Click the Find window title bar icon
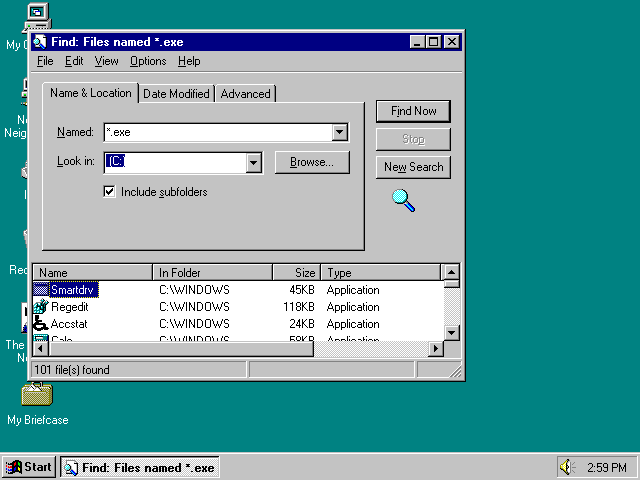Viewport: 640px width, 480px height. 40,42
